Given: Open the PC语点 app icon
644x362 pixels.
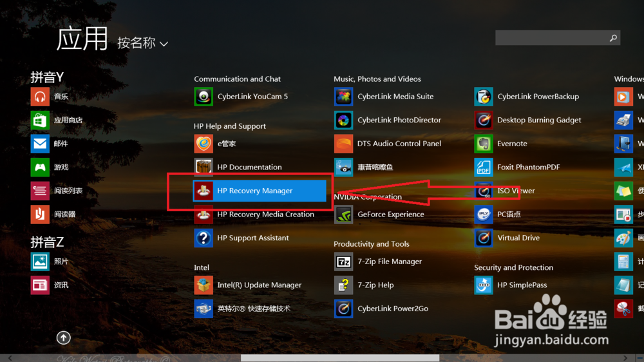Looking at the screenshot, I should click(x=484, y=214).
